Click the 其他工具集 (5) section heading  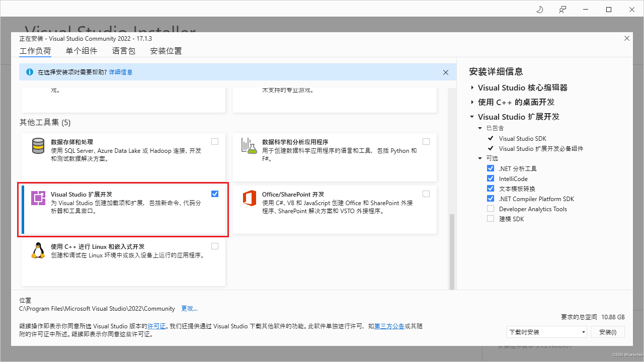[45, 122]
